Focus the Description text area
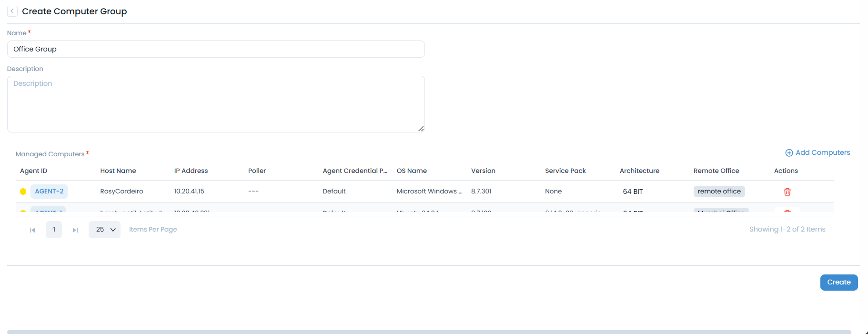This screenshot has width=868, height=334. [x=216, y=104]
